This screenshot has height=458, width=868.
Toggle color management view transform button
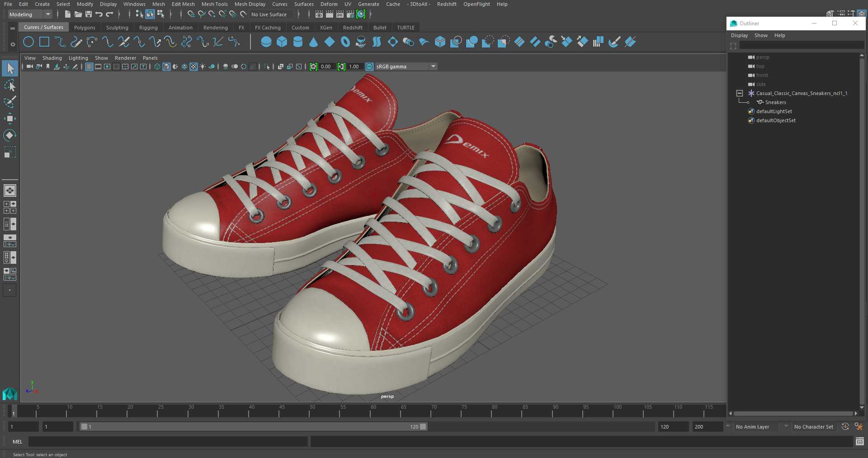[369, 67]
